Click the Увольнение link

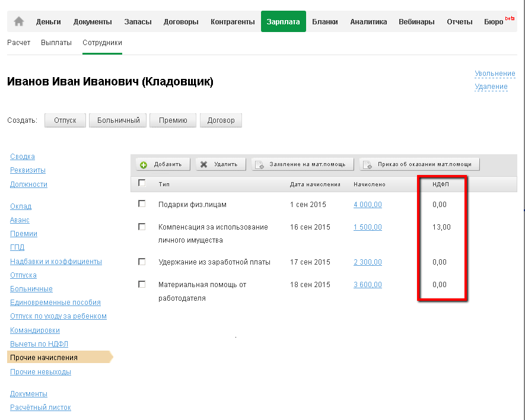(x=495, y=74)
